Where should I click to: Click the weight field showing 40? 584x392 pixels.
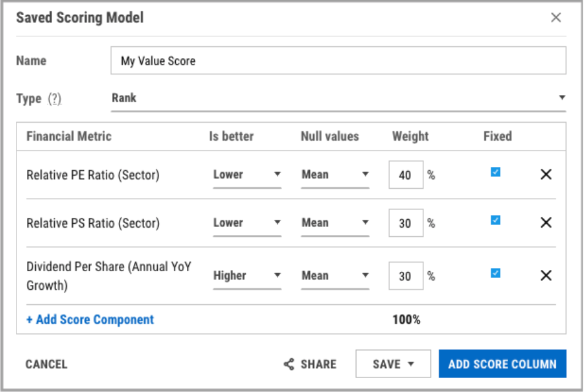click(x=406, y=175)
